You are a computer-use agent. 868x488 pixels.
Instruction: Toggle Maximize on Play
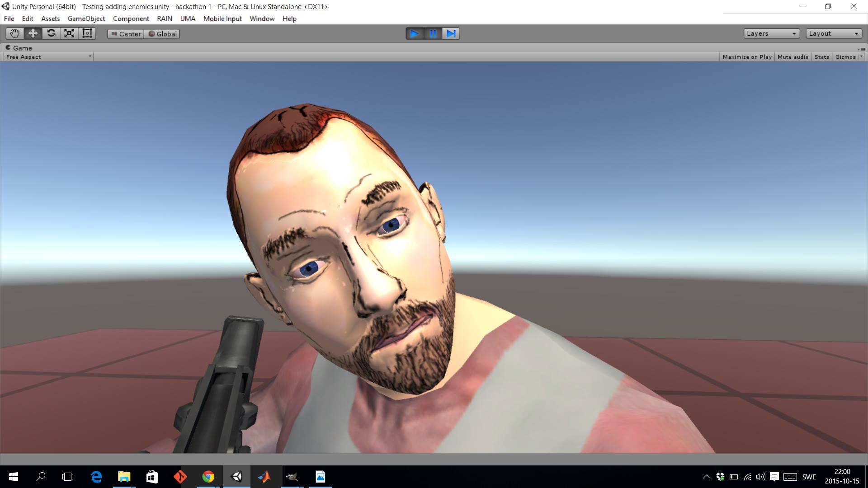coord(747,57)
